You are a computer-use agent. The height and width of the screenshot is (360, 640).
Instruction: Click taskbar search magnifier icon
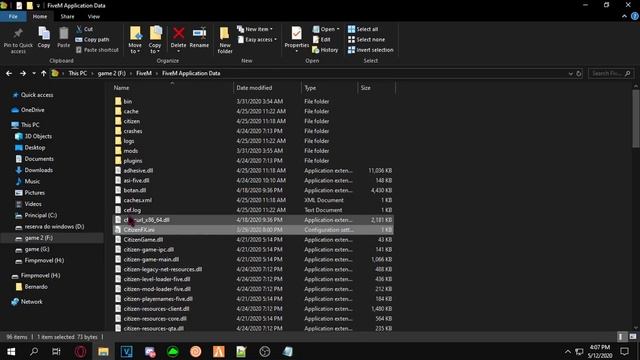(x=34, y=351)
